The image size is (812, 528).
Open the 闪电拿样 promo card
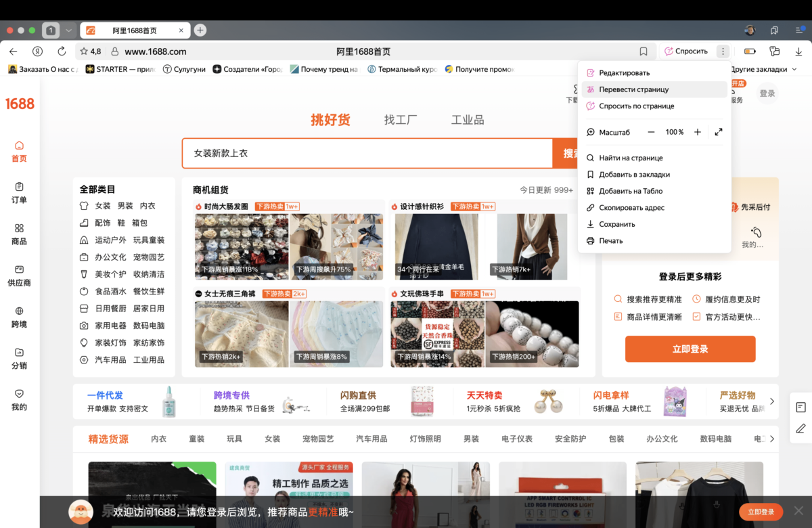tap(640, 401)
